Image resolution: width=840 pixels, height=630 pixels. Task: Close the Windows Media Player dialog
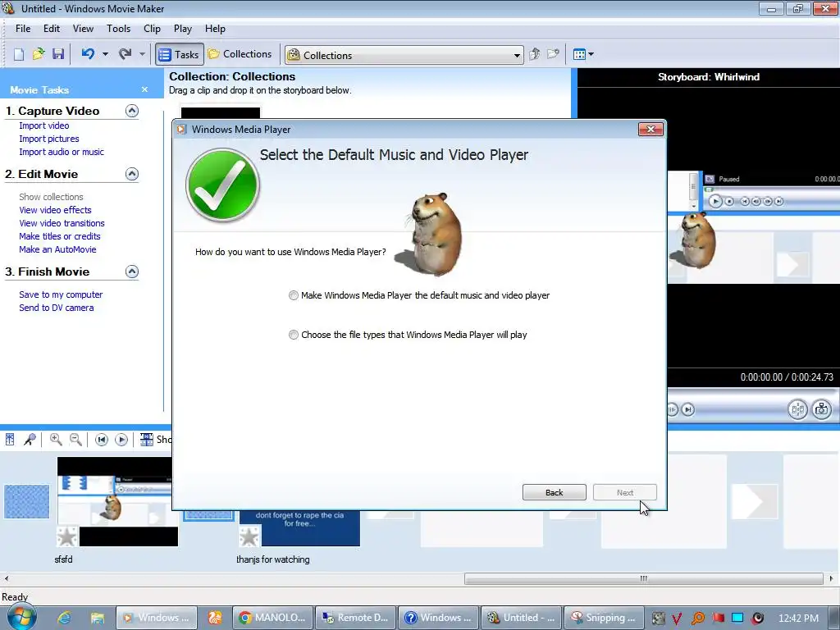651,129
